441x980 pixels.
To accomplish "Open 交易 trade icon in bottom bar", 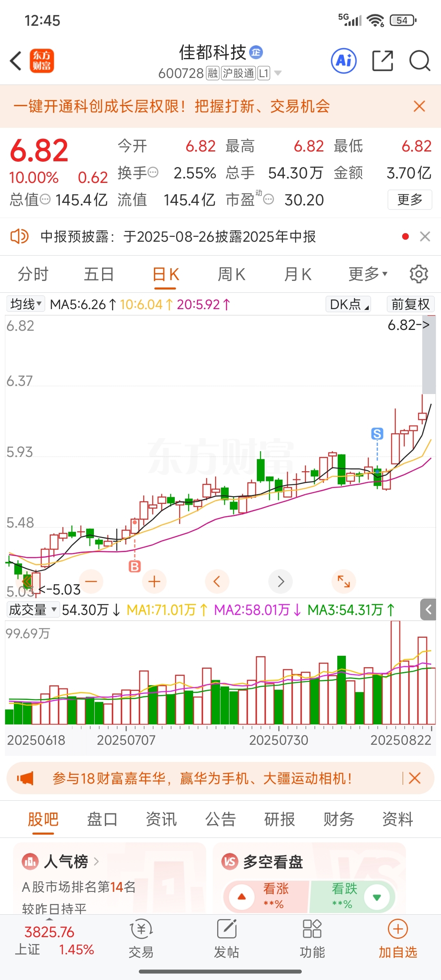I will (141, 938).
